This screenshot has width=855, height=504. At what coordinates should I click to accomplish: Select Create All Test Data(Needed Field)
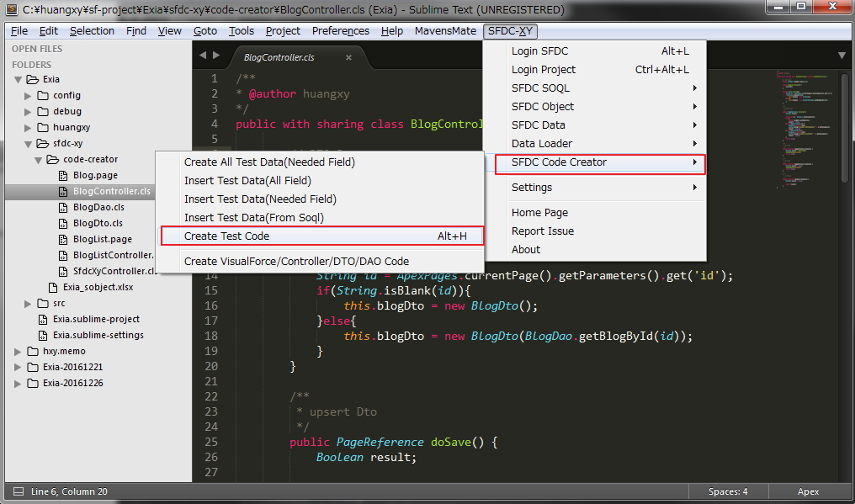(321, 162)
